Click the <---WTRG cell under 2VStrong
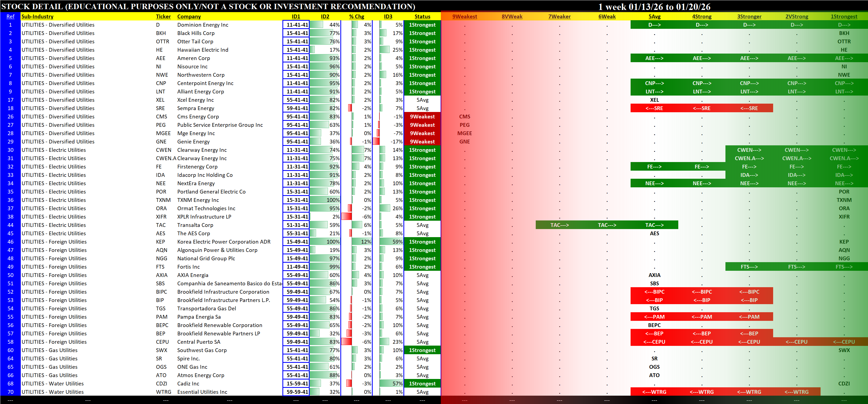The image size is (868, 404). 796,392
